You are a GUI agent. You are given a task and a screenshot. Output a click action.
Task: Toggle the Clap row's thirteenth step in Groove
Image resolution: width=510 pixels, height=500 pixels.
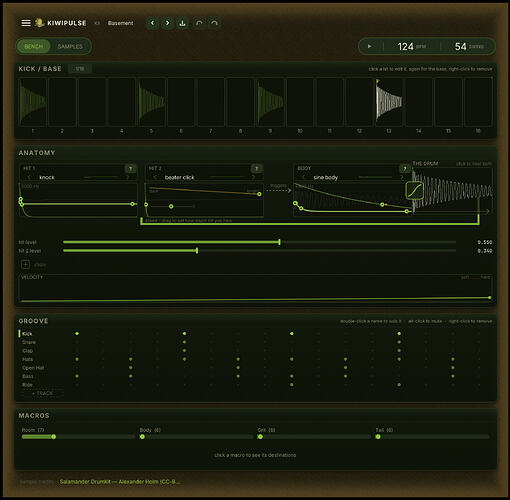click(399, 351)
